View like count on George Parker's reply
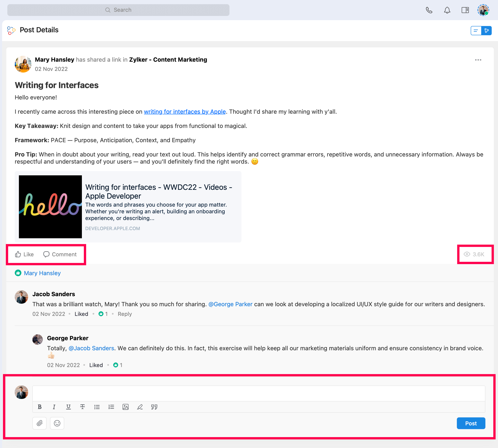This screenshot has height=448, width=498. [x=118, y=365]
